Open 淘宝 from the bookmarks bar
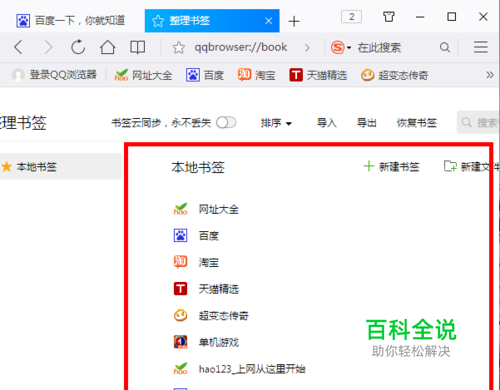500x390 pixels. click(257, 75)
